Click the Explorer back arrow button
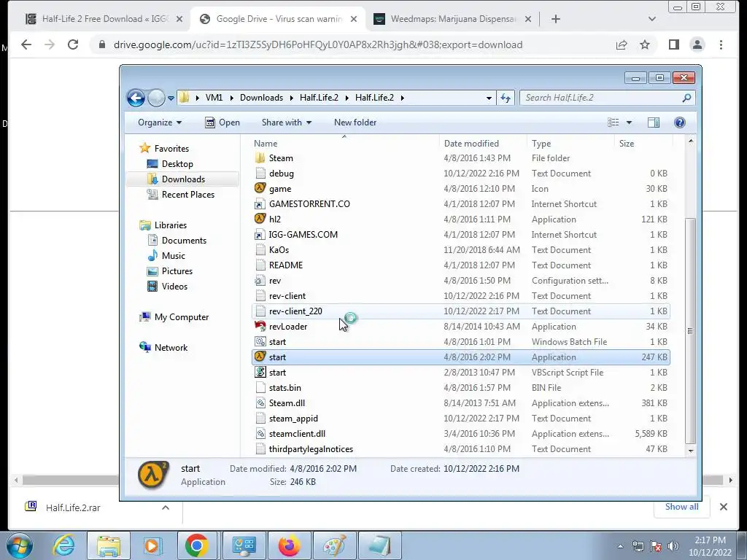The width and height of the screenshot is (747, 560). (136, 98)
